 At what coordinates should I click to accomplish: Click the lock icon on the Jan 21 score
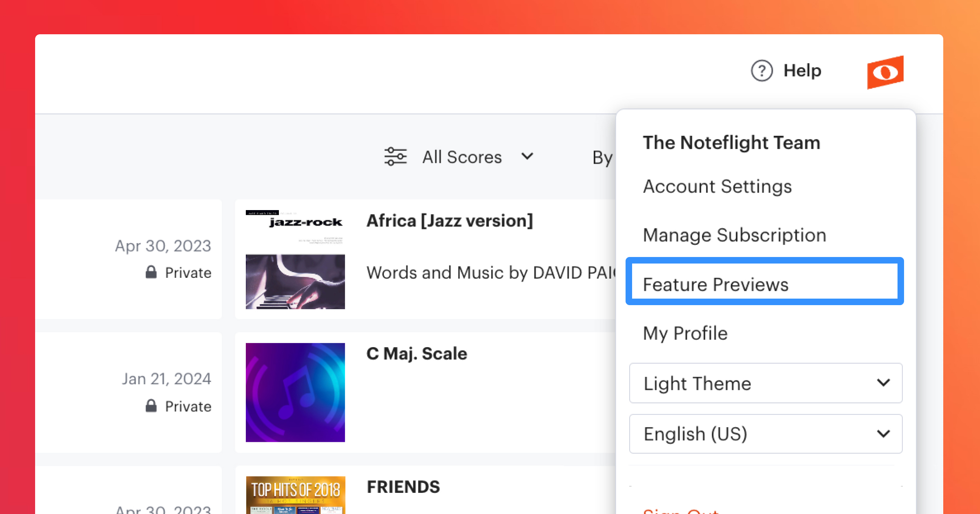(x=151, y=406)
